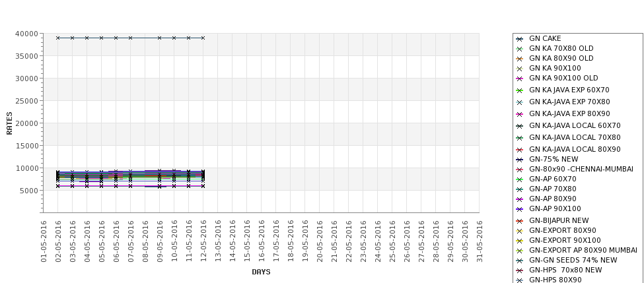
Task: Click the 23-05-2016 date label
Action: pyautogui.click(x=363, y=241)
